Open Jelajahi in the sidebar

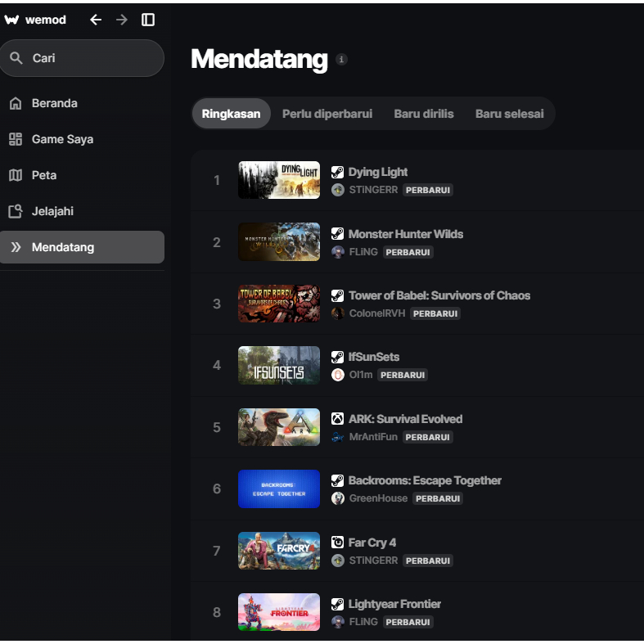click(82, 211)
